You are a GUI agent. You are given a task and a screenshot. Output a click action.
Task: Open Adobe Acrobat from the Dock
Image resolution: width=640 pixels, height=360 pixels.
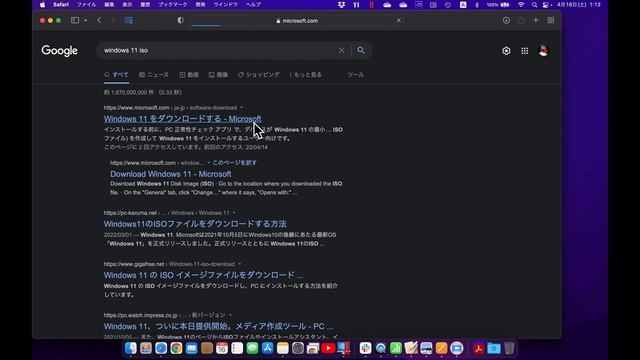(x=478, y=348)
